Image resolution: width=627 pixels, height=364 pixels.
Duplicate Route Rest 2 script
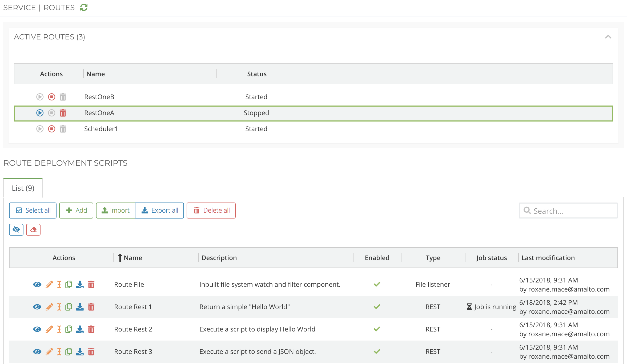69,329
